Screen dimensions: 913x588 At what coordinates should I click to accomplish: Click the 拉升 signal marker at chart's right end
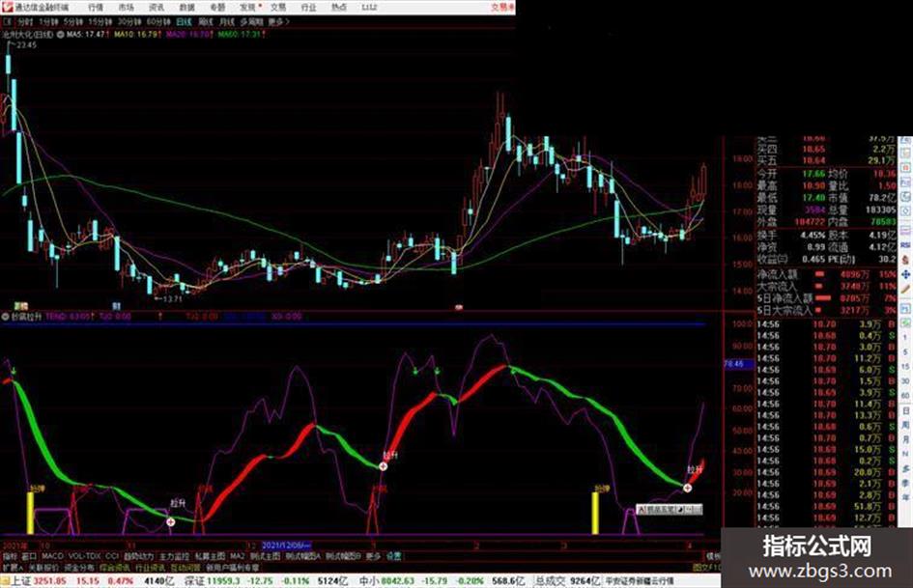688,488
